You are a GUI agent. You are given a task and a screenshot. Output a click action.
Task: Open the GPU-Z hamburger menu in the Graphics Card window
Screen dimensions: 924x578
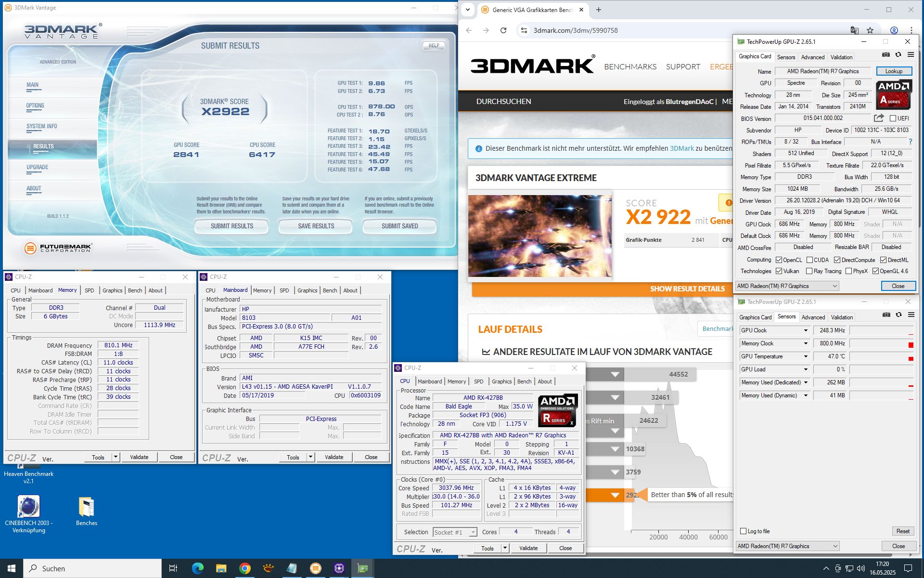coord(911,55)
